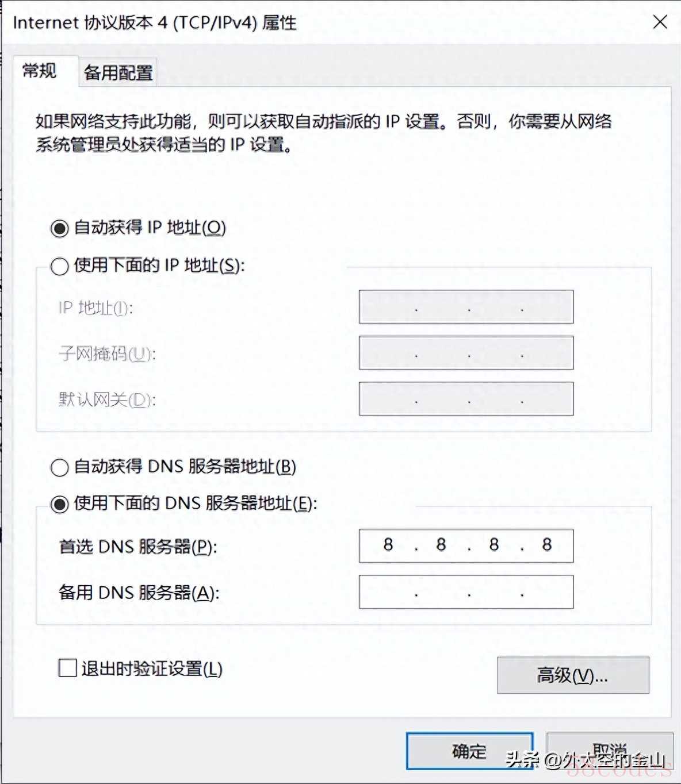Cancel with the 取消 button
Screen dimensions: 681x784
click(610, 751)
